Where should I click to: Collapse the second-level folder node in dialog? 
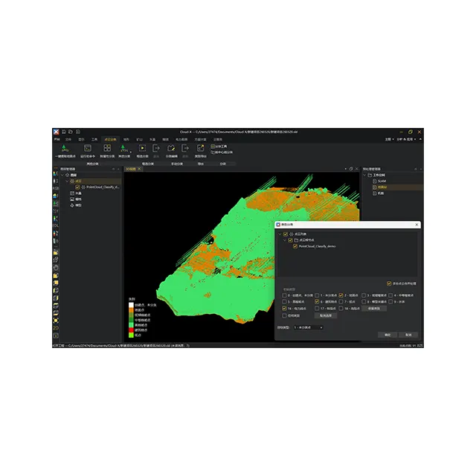pos(285,240)
